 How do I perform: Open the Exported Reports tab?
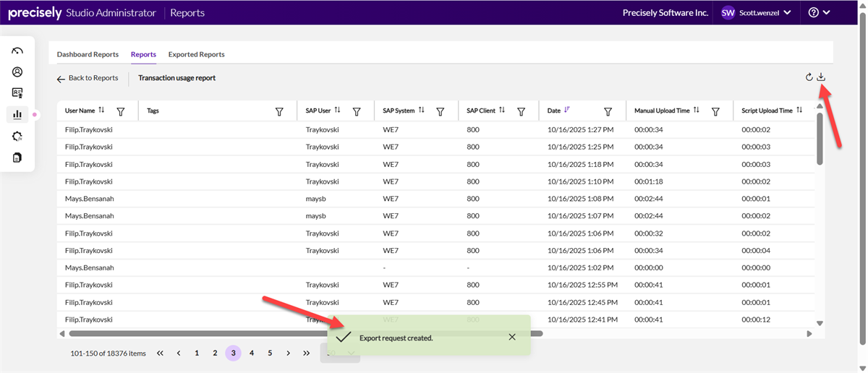[x=196, y=54]
